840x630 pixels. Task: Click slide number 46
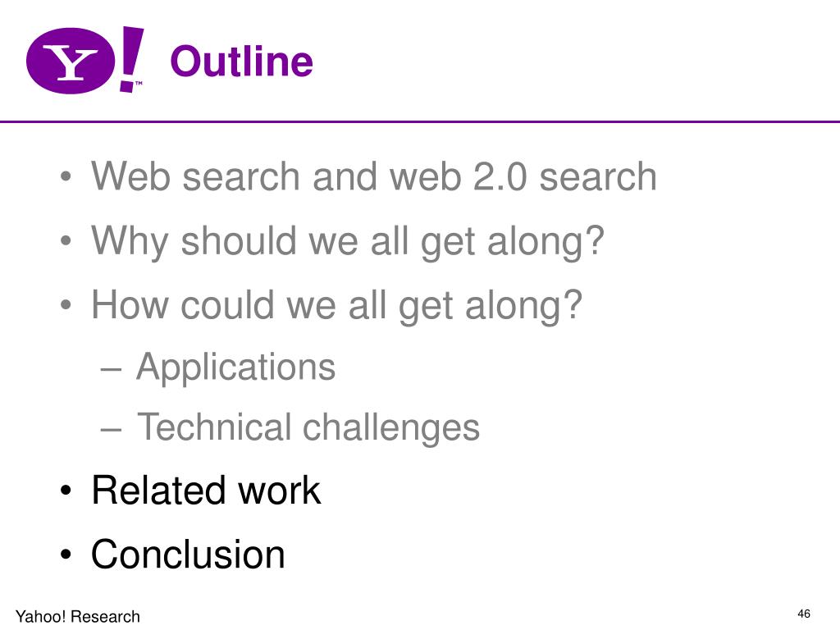point(804,614)
